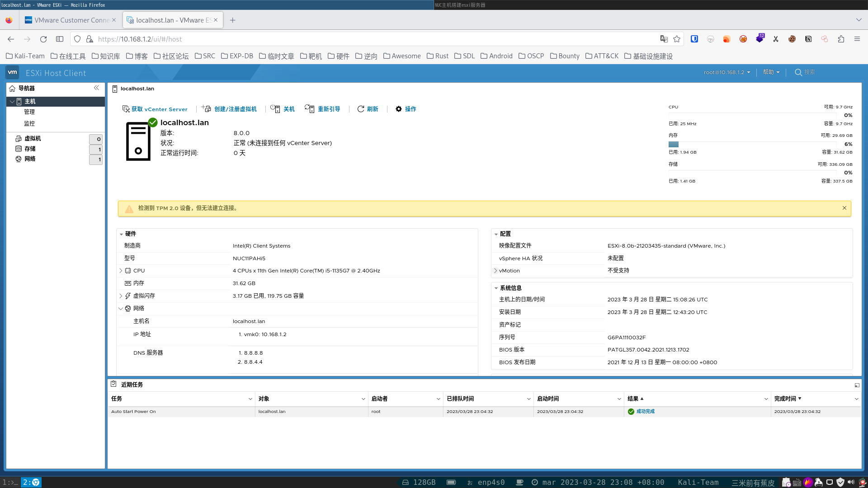Open the Kali-Team bookmark folder
This screenshot has height=488, width=868.
(25, 56)
